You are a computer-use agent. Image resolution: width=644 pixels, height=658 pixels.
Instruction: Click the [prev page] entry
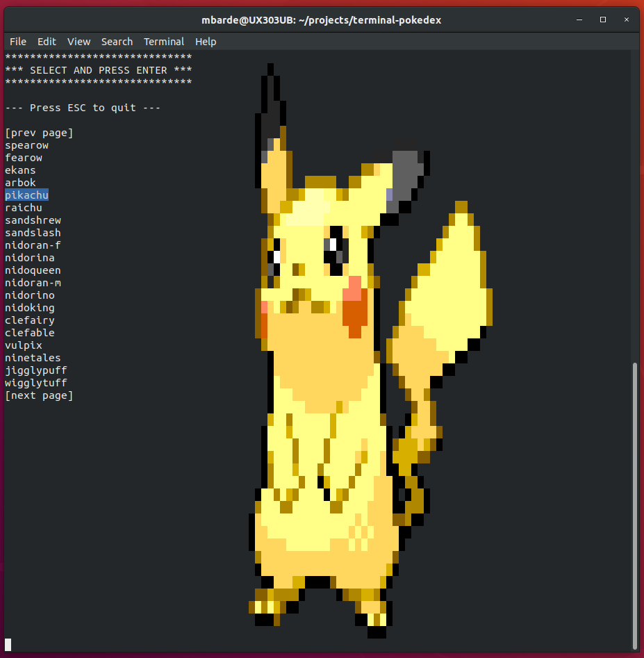[x=39, y=133]
